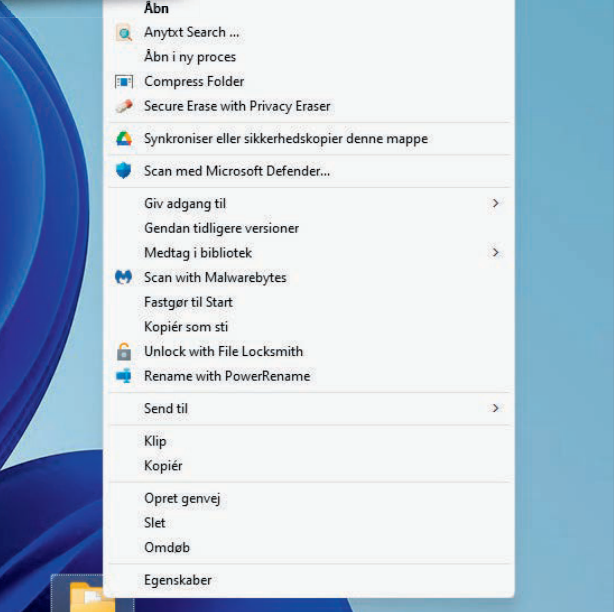Click the Google Drive sync icon
The height and width of the screenshot is (612, 614).
coord(124,139)
